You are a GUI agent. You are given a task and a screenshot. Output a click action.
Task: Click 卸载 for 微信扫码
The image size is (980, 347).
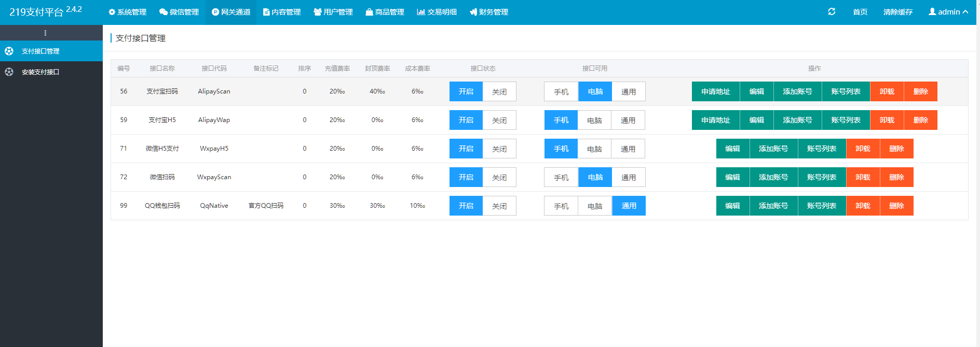[863, 177]
